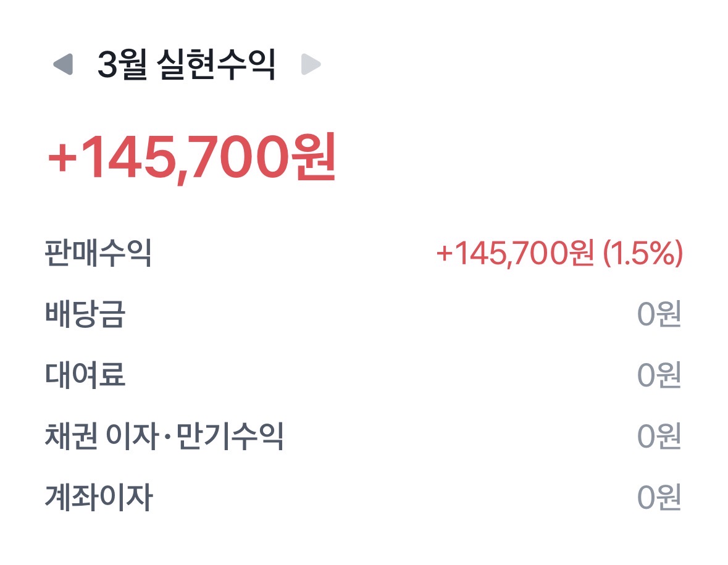Tap the 채권 이자·만기수익 0원 value
Screen dimensions: 728x565
click(x=659, y=436)
